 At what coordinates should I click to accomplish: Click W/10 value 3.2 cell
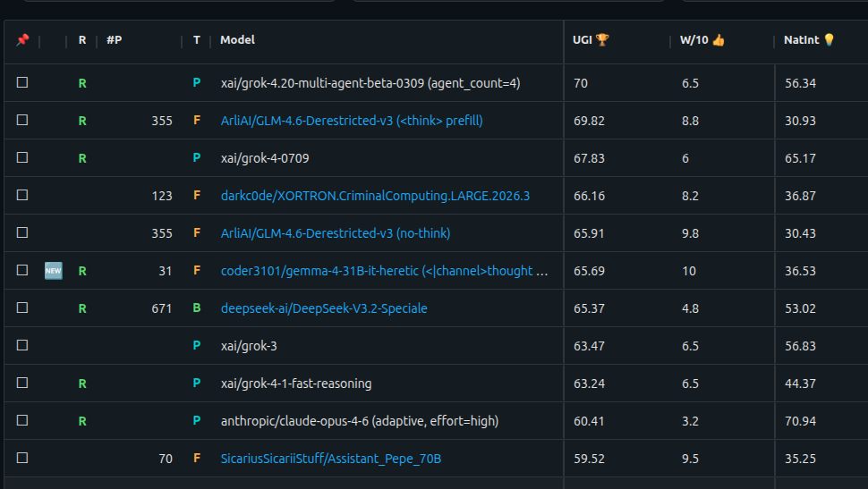(690, 421)
